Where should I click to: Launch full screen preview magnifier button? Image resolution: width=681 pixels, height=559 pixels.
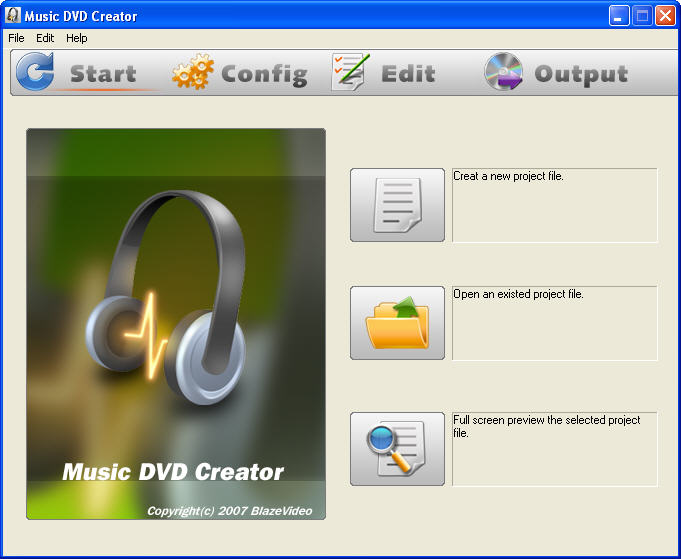pyautogui.click(x=397, y=449)
